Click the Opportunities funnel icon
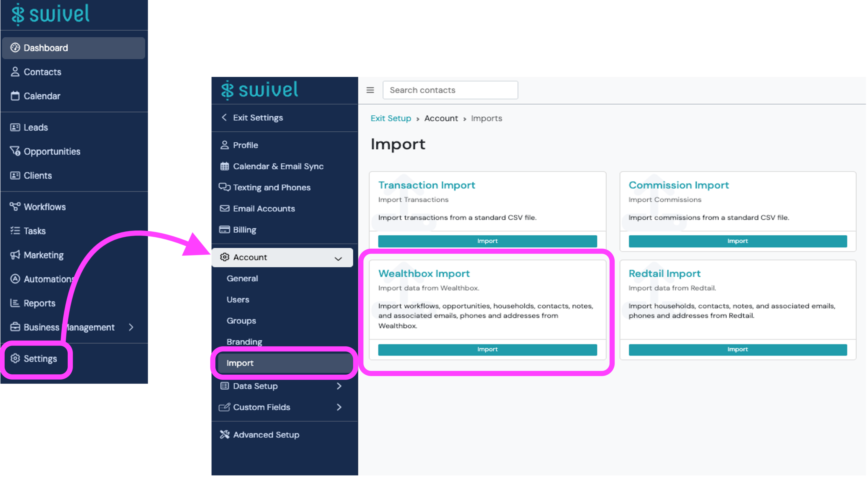Viewport: 868px width, 477px height. click(x=15, y=151)
